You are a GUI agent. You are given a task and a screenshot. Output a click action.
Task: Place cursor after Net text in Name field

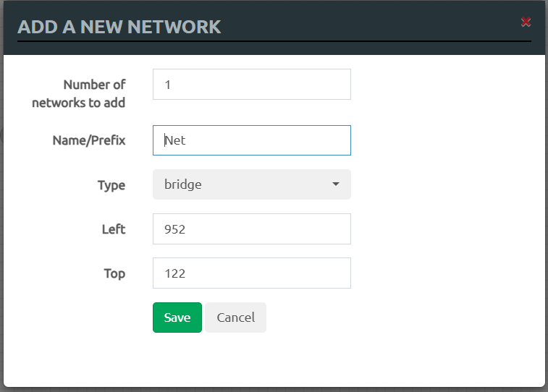[x=186, y=140]
